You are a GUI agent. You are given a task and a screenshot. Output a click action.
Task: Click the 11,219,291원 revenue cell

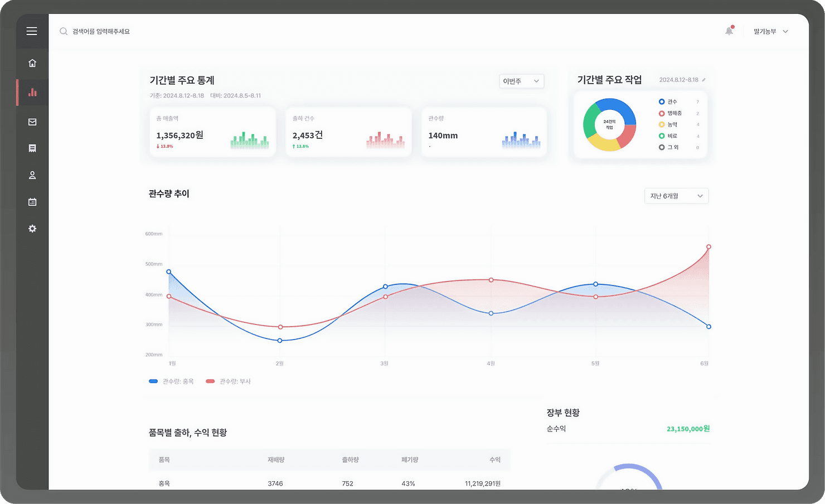[483, 483]
